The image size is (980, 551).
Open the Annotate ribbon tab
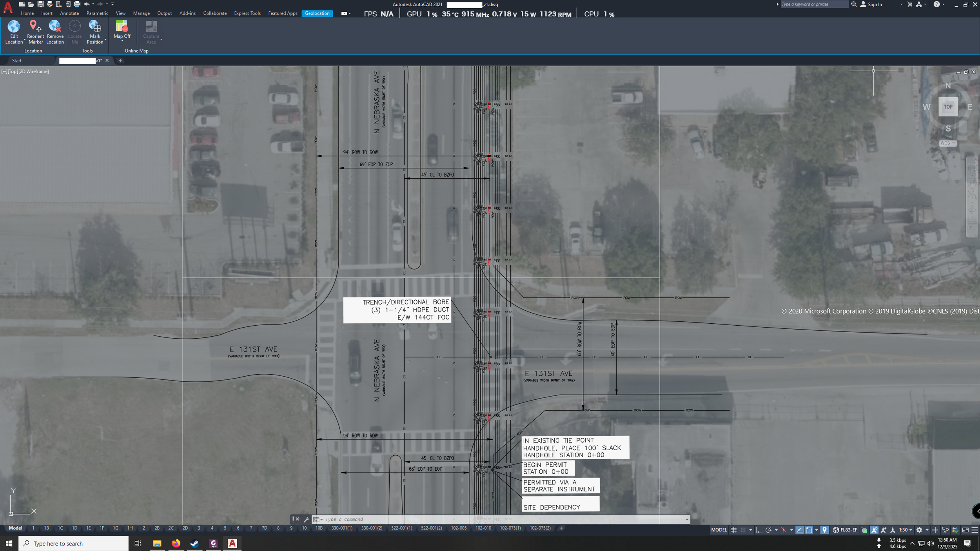click(x=69, y=13)
